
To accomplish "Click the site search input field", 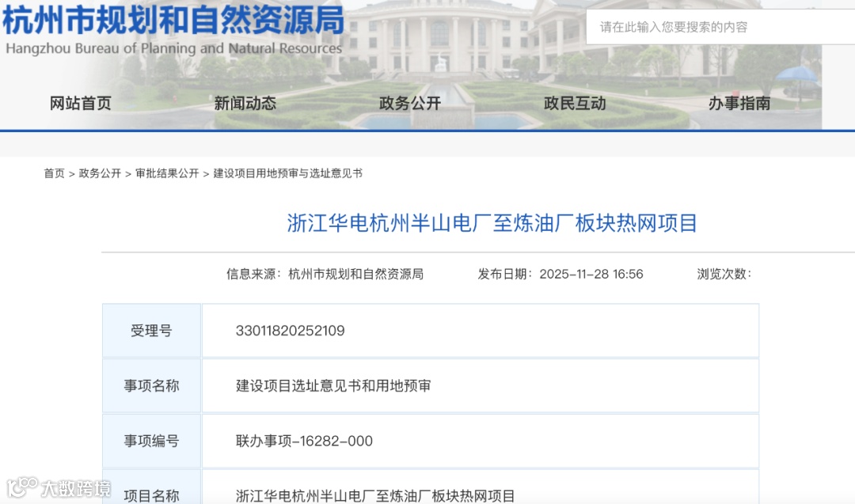I will [720, 27].
